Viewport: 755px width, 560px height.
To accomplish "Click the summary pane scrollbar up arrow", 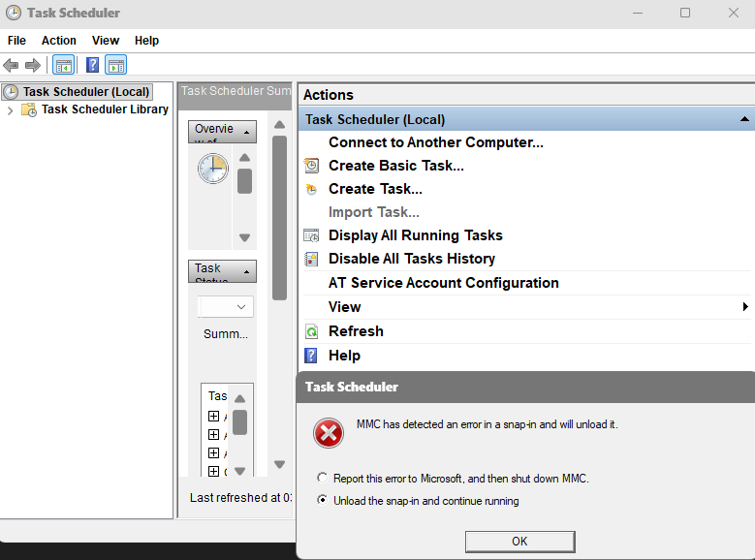I will click(279, 125).
